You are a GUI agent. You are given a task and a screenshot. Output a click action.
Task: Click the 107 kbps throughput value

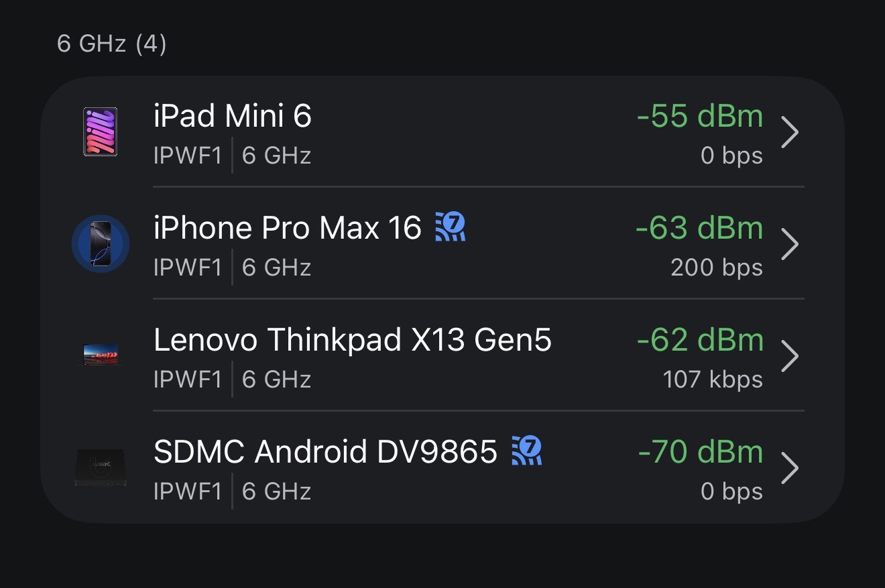click(713, 380)
